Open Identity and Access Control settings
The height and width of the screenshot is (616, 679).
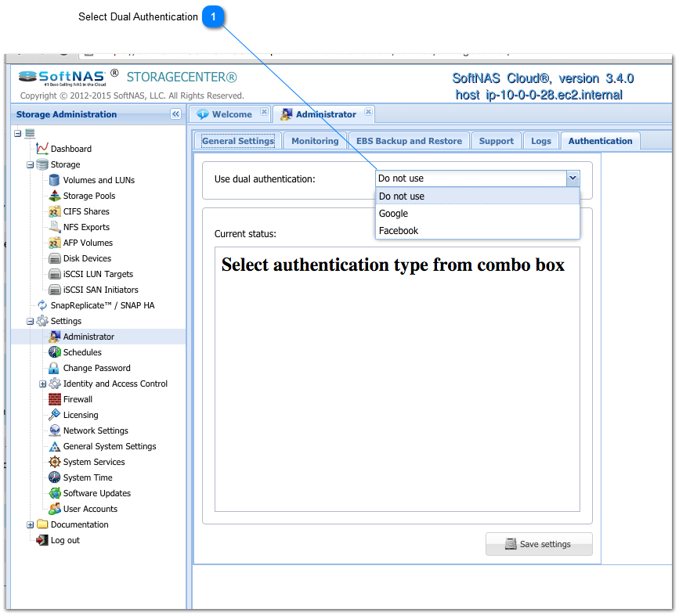pyautogui.click(x=115, y=384)
